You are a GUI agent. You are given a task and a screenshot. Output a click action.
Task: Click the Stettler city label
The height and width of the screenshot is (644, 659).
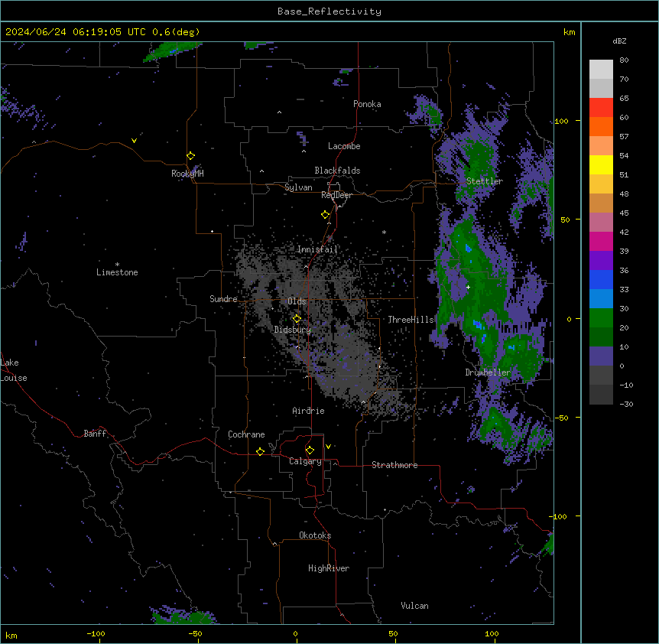[485, 181]
